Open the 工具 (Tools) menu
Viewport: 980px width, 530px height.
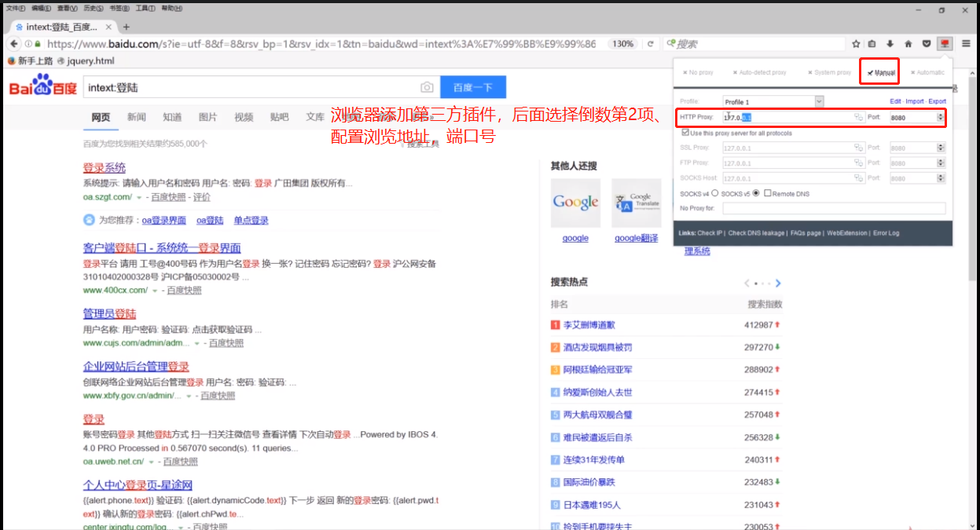point(145,8)
